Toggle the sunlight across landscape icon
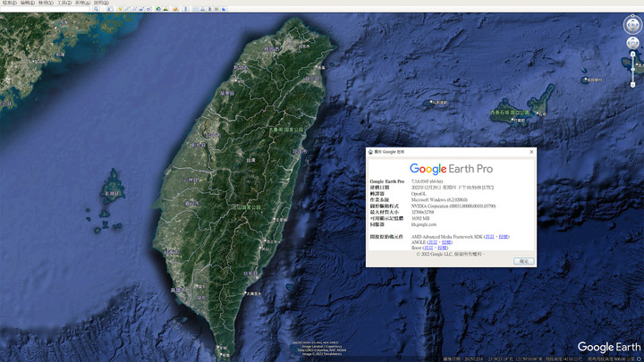This screenshot has width=644, height=362. (165, 9)
